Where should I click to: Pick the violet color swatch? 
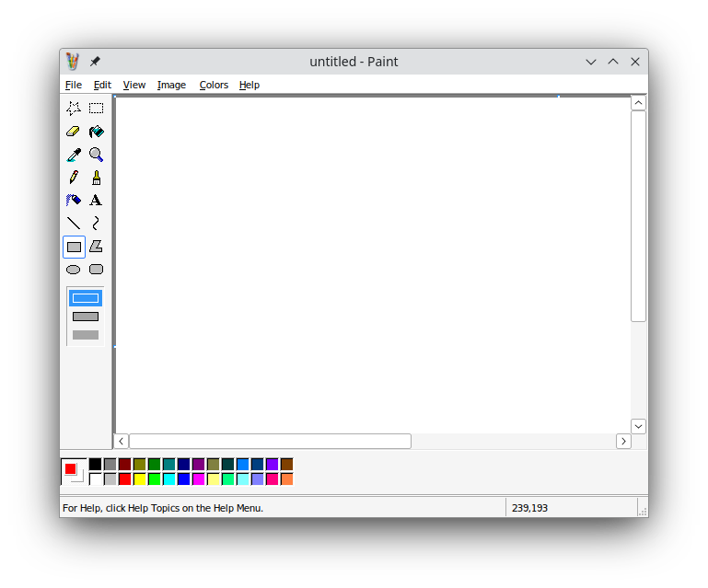(x=273, y=465)
